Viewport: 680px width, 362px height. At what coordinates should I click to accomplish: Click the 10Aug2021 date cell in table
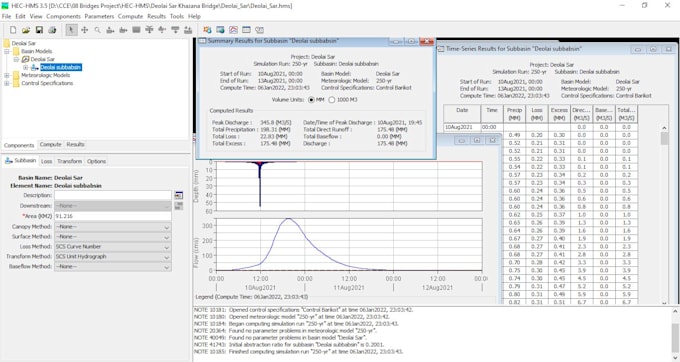(462, 127)
